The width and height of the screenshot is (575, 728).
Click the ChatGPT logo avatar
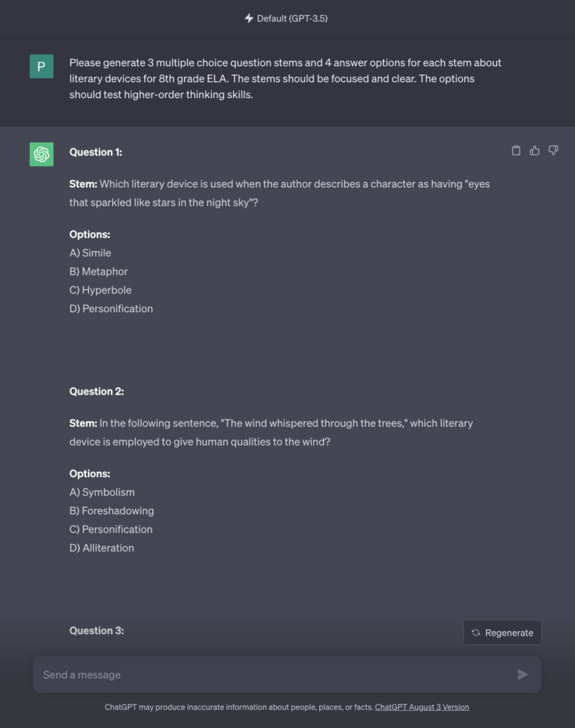pyautogui.click(x=41, y=154)
